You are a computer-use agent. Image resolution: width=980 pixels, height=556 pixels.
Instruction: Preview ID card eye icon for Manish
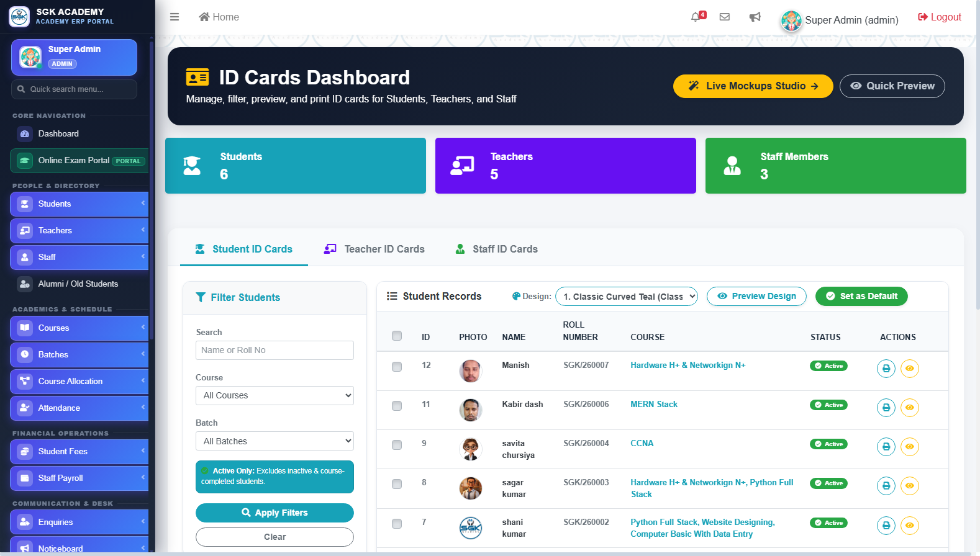[910, 369]
